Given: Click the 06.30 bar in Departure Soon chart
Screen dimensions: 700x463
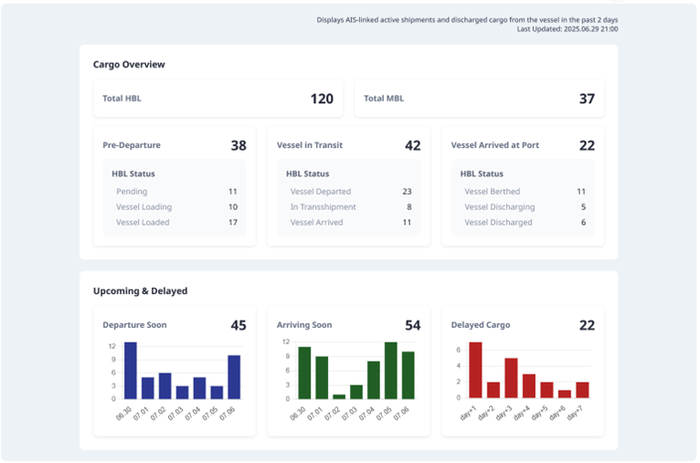Looking at the screenshot, I should point(130,371).
